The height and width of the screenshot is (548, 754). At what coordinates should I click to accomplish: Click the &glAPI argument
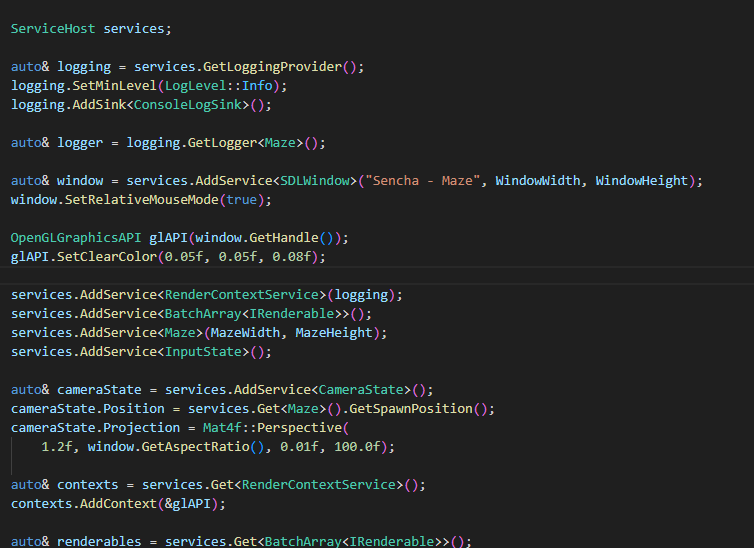coord(188,504)
